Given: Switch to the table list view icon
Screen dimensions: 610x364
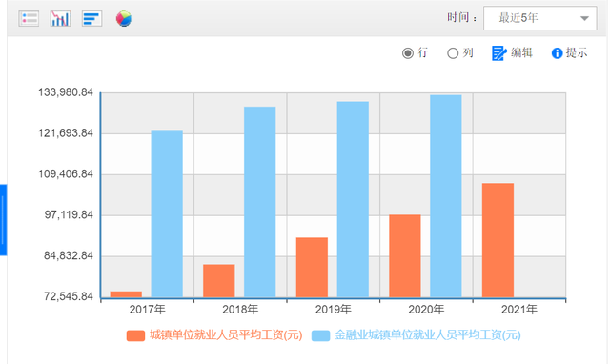Looking at the screenshot, I should 29,18.
